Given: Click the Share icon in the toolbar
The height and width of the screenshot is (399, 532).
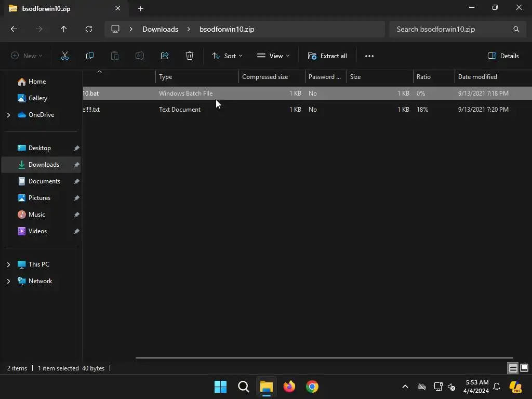Looking at the screenshot, I should point(165,56).
